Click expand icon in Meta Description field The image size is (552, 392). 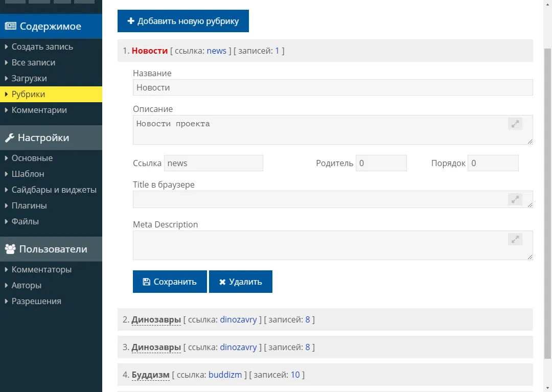(x=515, y=239)
